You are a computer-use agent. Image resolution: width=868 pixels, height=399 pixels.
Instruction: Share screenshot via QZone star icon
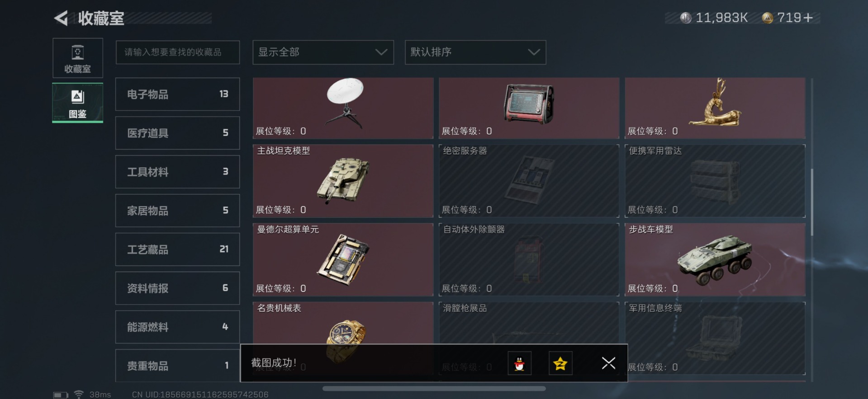pyautogui.click(x=560, y=363)
